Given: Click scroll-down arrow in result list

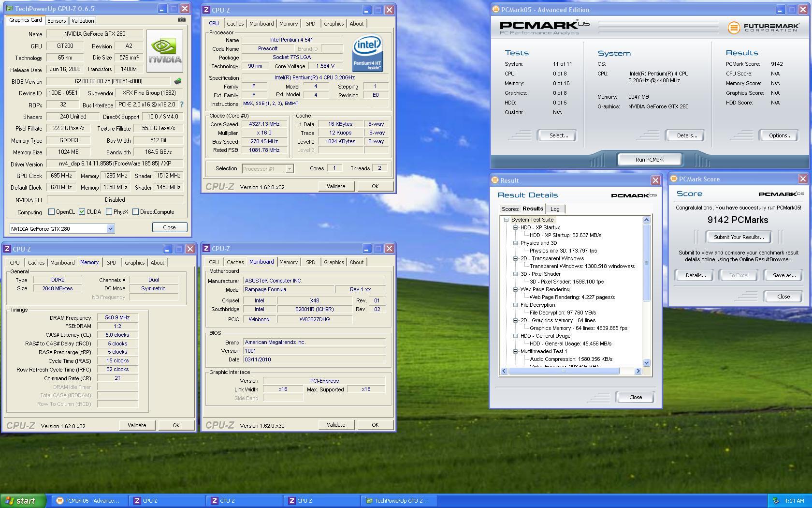Looking at the screenshot, I should pos(647,363).
